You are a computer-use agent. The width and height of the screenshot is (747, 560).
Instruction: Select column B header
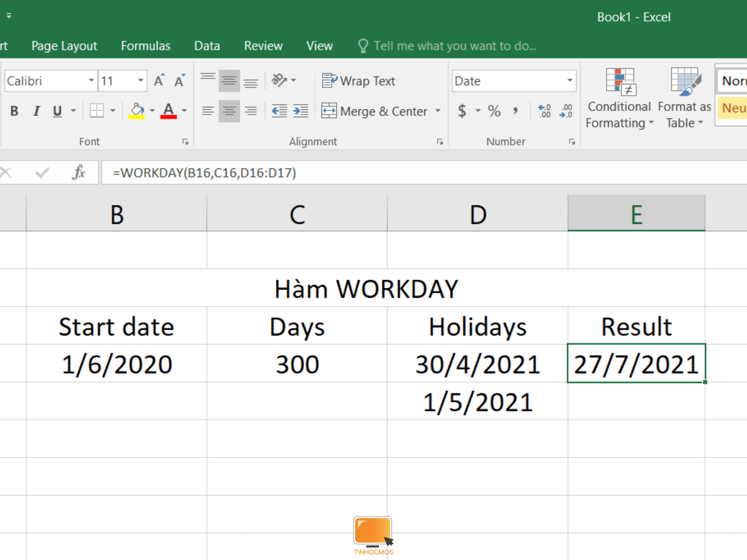click(x=117, y=213)
